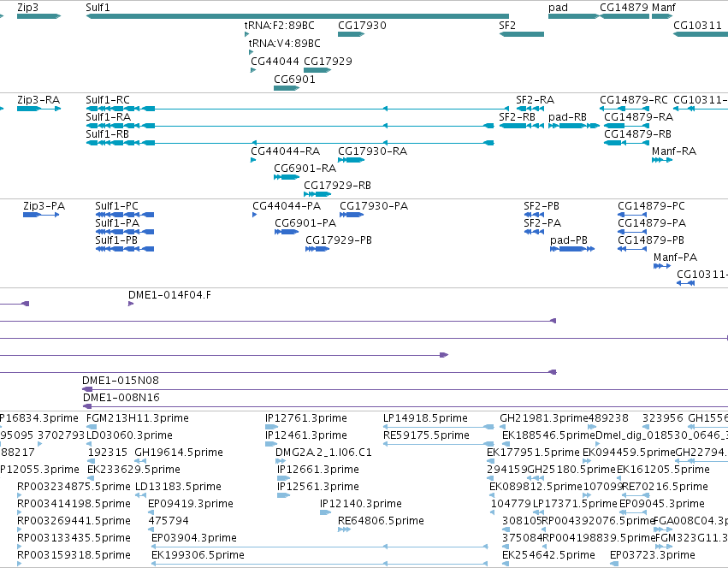Viewport: 728px width, 568px height.
Task: Click the DMG2A.2_1.I06.C1 EST label
Action: [x=323, y=453]
